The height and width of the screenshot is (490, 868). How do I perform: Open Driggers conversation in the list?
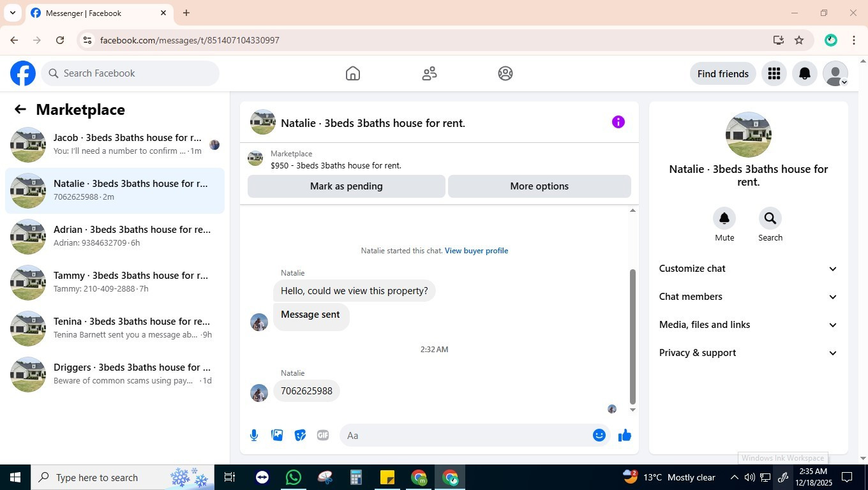115,375
